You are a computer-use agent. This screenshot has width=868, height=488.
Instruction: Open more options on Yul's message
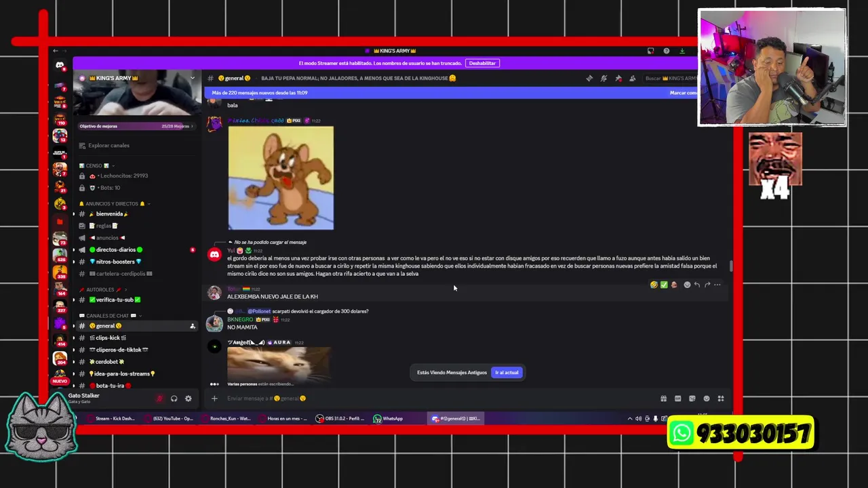[717, 285]
